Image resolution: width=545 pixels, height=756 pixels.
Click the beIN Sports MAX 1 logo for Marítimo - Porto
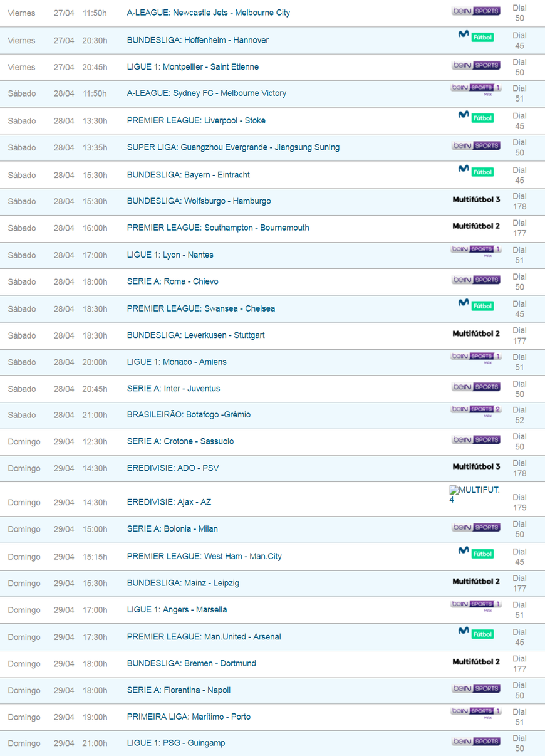click(476, 713)
